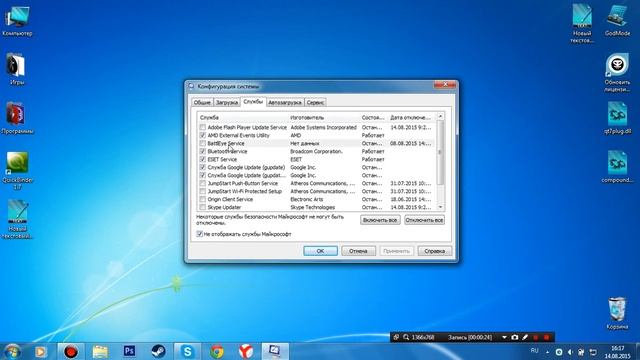Toggle Не отображать службы Майкрософт checkbox
Screen dimensions: 640x360
tap(200, 234)
